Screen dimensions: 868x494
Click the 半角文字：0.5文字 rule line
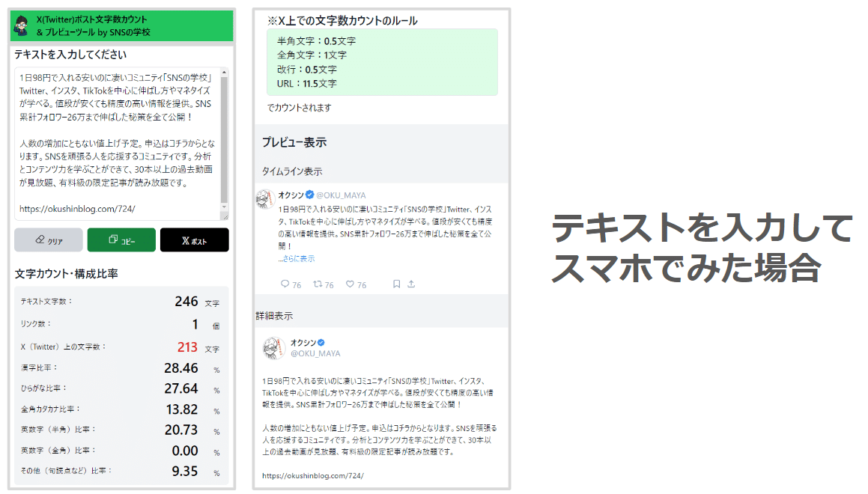[316, 41]
